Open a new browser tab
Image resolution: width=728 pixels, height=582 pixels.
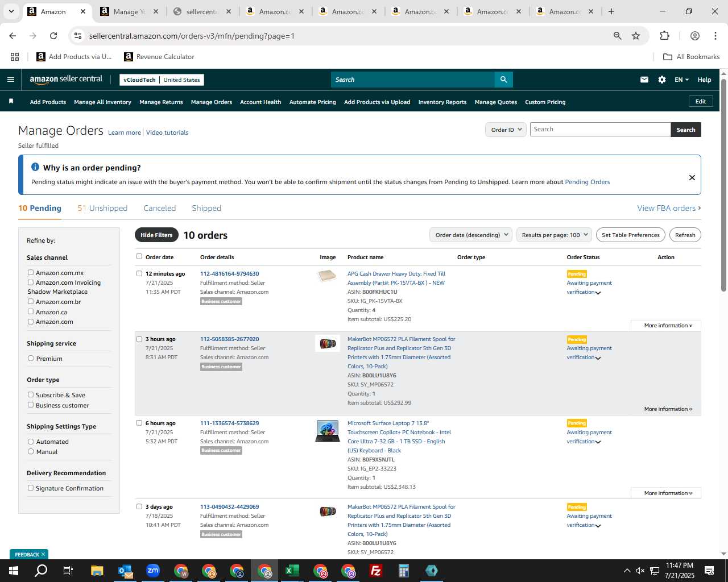(611, 11)
